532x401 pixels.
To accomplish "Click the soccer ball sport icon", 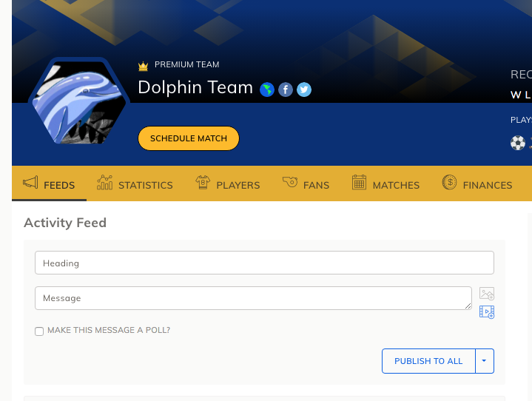I will [x=518, y=143].
